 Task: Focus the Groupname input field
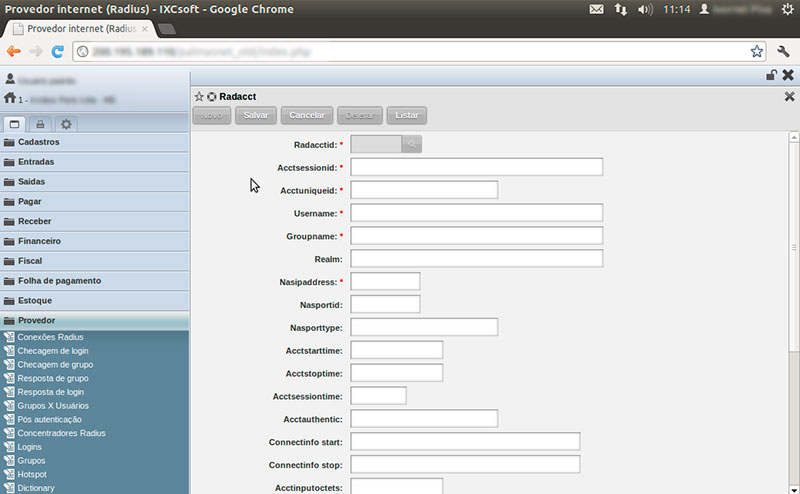[x=477, y=236]
